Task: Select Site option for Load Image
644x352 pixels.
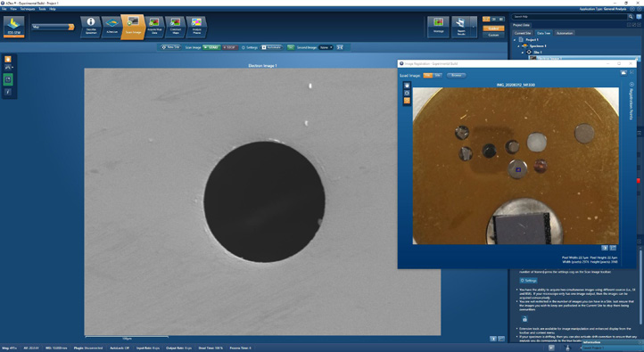Action: click(438, 76)
